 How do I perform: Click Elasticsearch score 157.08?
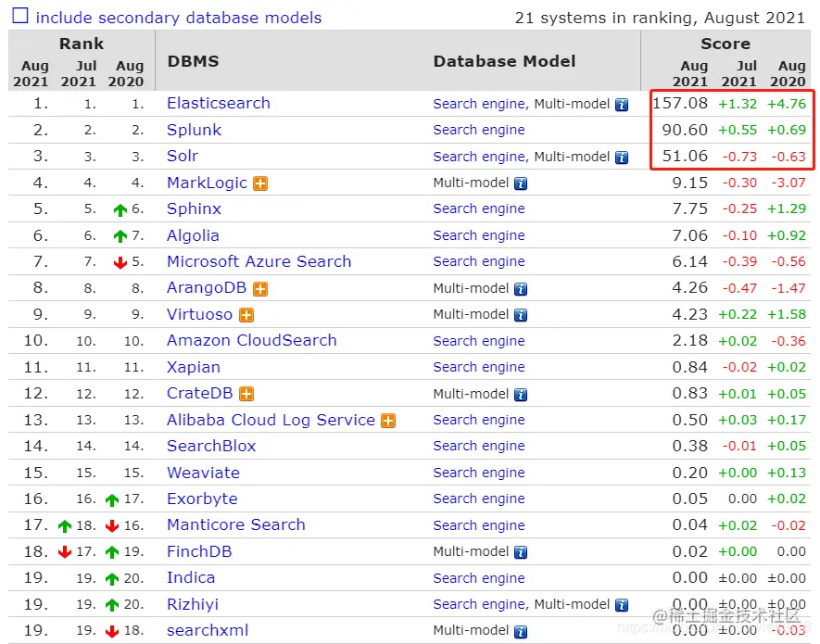(x=680, y=103)
